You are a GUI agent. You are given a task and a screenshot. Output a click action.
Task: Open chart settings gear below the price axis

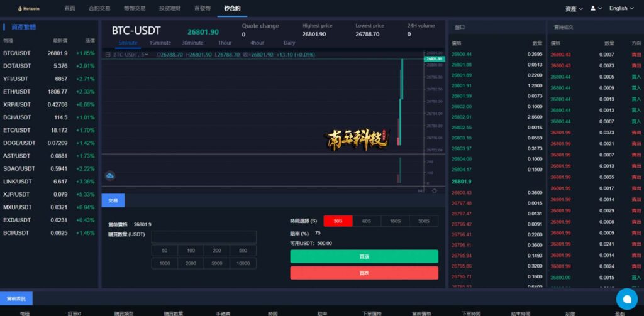point(435,191)
